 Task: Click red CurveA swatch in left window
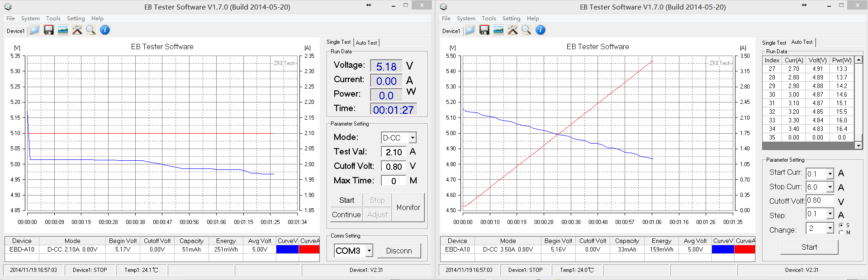[x=309, y=249]
